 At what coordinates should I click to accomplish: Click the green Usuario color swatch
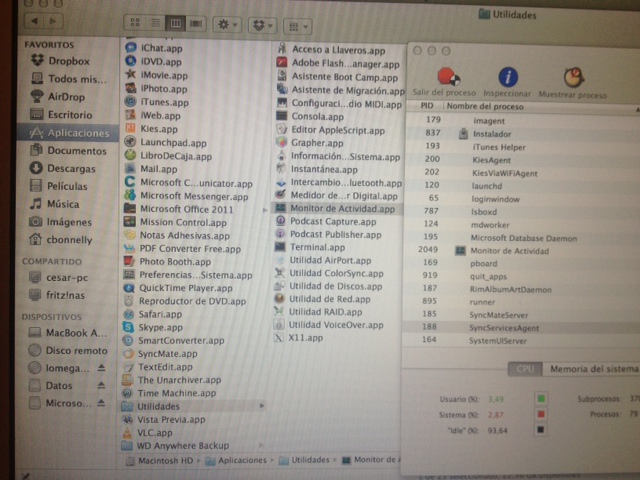coord(541,398)
